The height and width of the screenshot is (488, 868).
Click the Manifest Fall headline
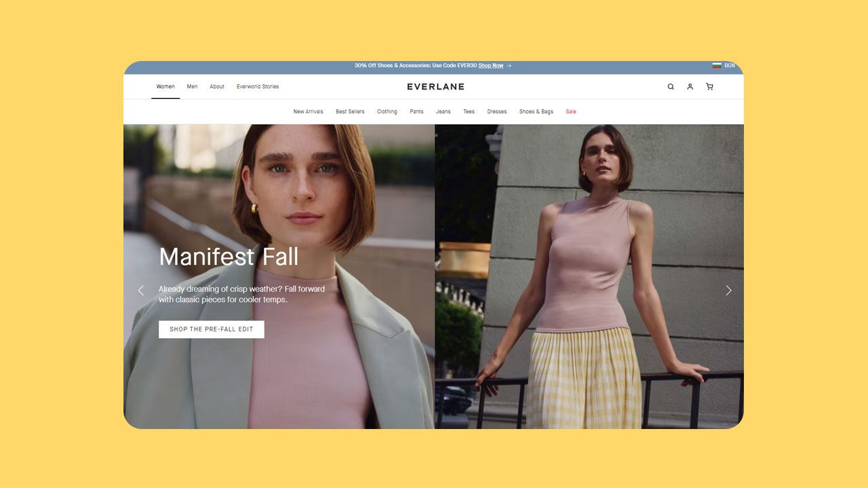coord(229,257)
